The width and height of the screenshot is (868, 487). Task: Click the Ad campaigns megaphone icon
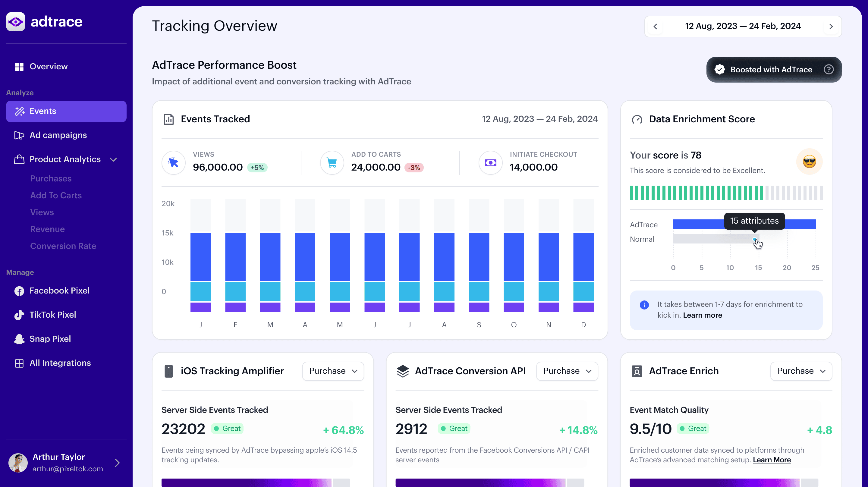[19, 136]
